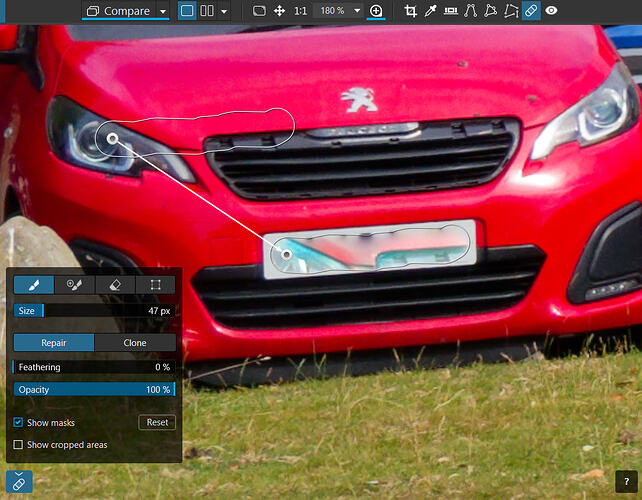Image resolution: width=642 pixels, height=500 pixels.
Task: Select the white balance eyedropper tool
Action: pyautogui.click(x=430, y=11)
